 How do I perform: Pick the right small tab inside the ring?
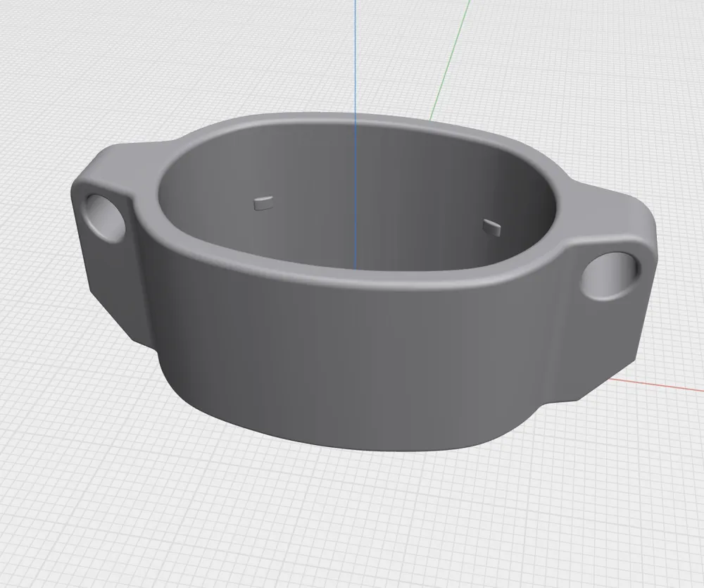coord(492,227)
